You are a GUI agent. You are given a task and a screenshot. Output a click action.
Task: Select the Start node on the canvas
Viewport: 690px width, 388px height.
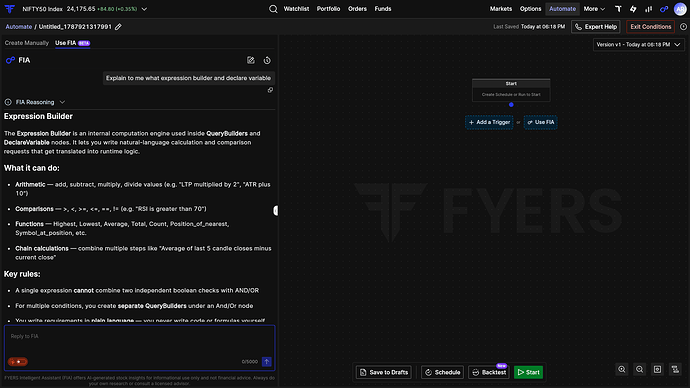coord(511,90)
